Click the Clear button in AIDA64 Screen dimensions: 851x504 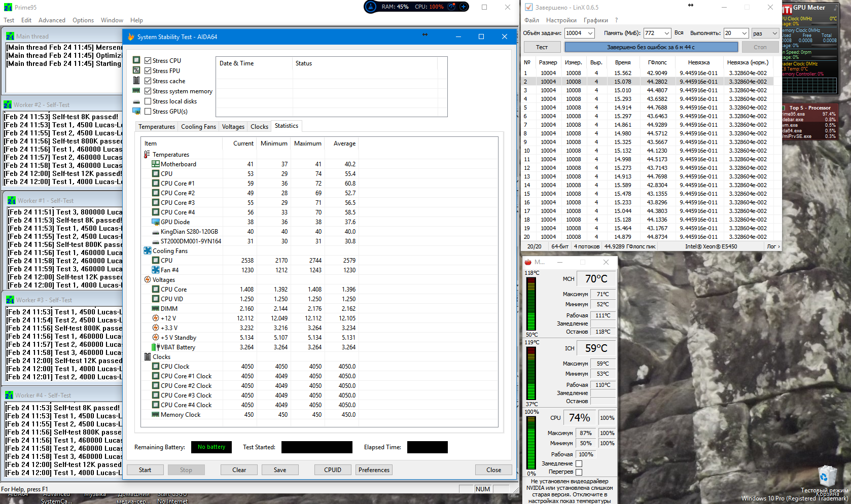pos(239,470)
